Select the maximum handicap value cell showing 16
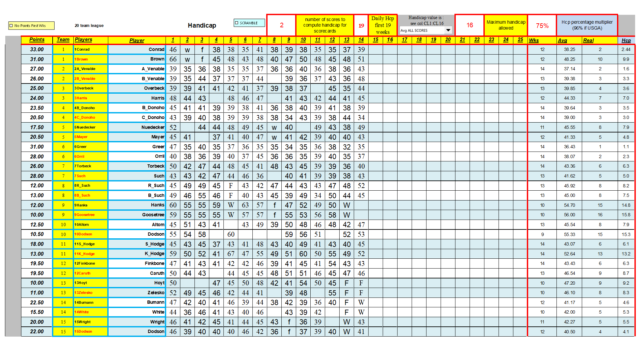The width and height of the screenshot is (644, 356). [x=470, y=25]
